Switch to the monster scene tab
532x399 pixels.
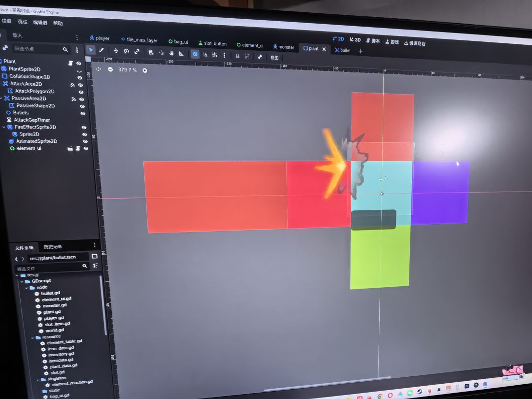coord(284,47)
